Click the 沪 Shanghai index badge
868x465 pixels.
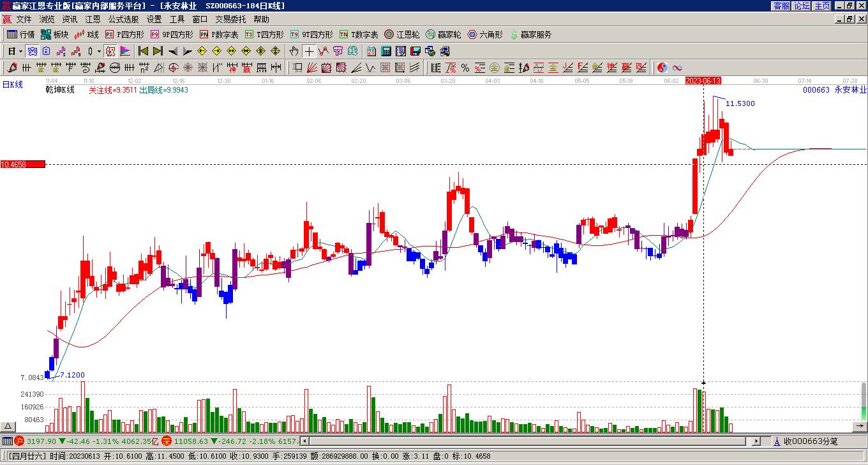tap(19, 441)
